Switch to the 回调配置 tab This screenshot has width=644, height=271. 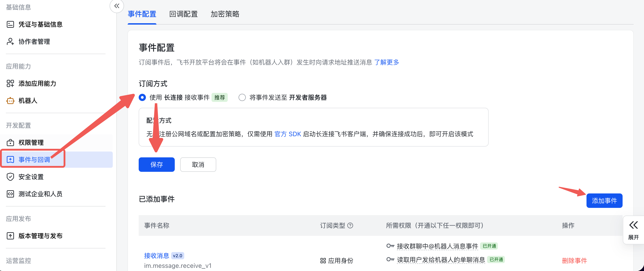(183, 14)
